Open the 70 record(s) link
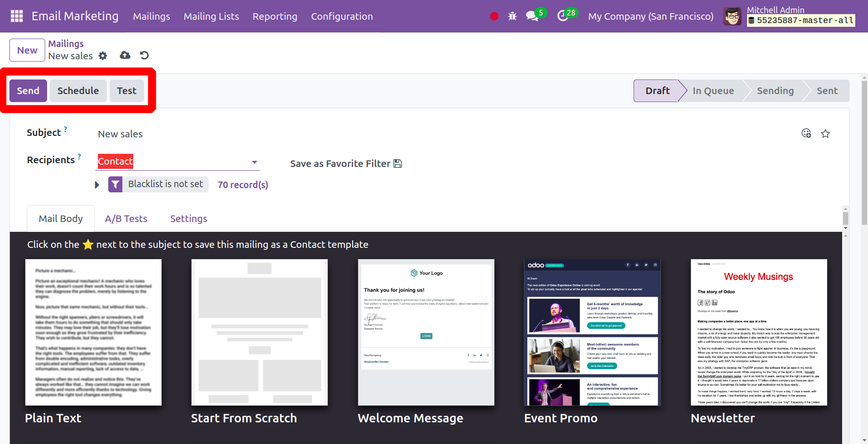Image resolution: width=868 pixels, height=444 pixels. coord(243,185)
